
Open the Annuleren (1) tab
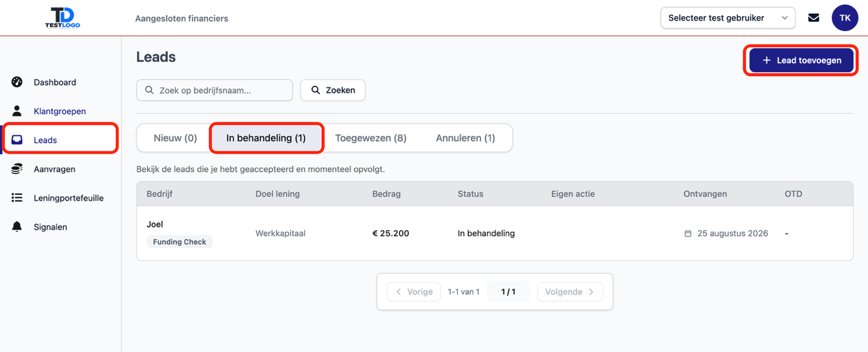[465, 138]
